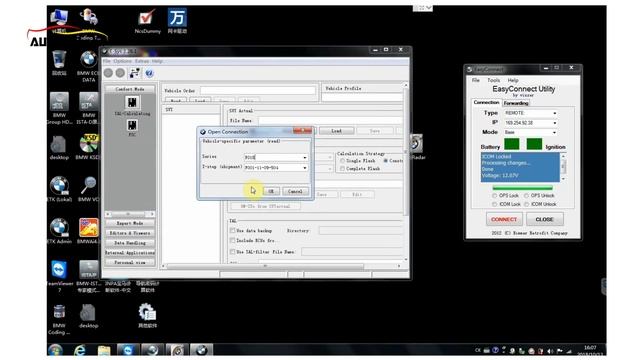Open the Recycle Bin desktop icon
640x360 pixels.
59,63
